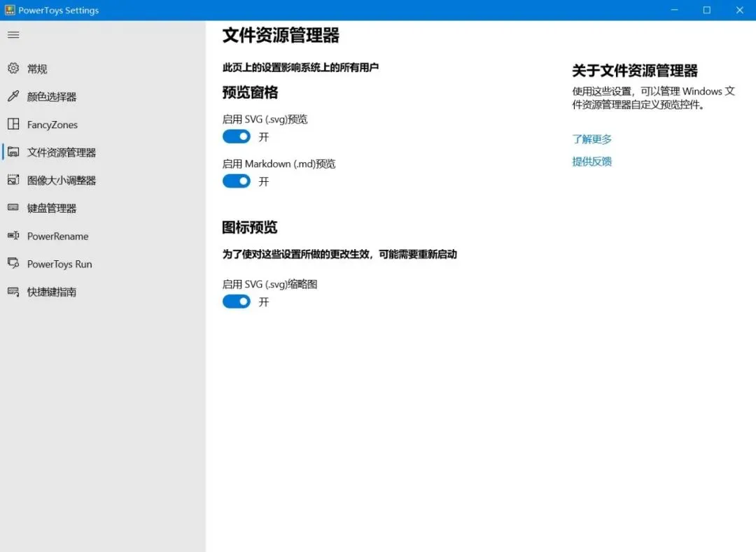Open the 常规 settings page
756x552 pixels.
click(x=103, y=69)
